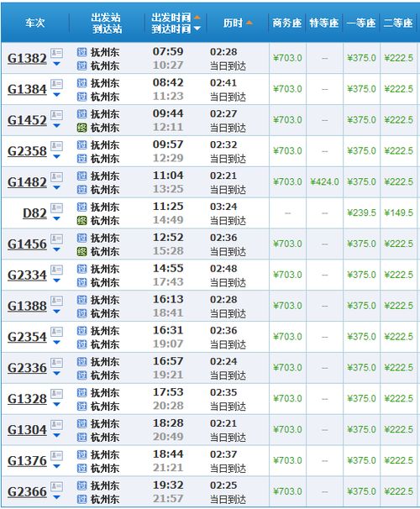Expand the dropdown arrow under G1376
The width and height of the screenshot is (420, 509).
[x=56, y=466]
